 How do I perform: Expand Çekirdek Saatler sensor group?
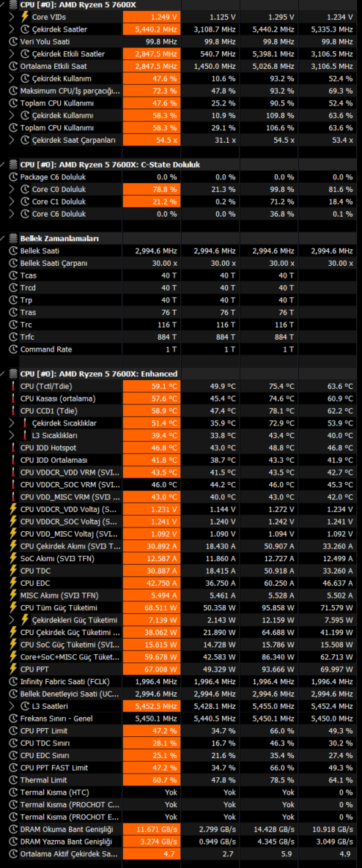coord(12,29)
